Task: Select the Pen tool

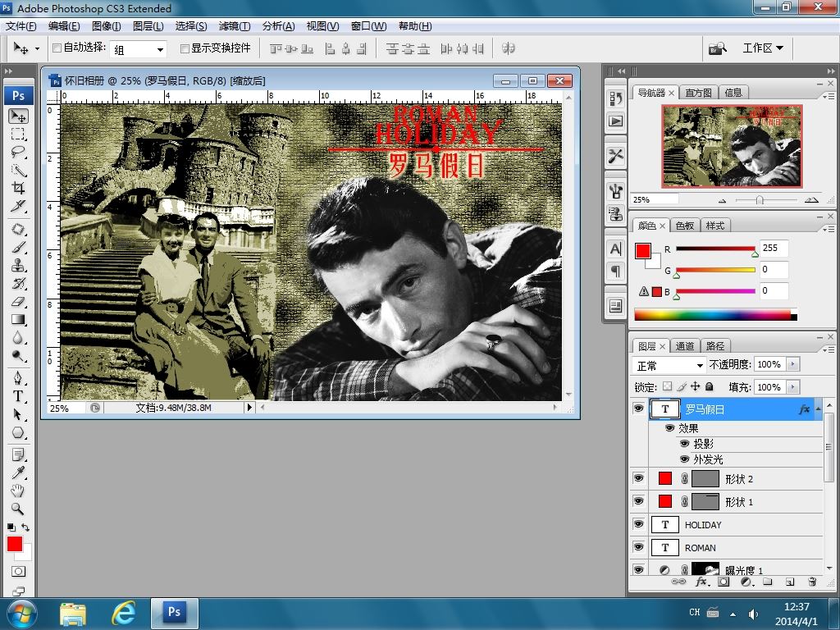Action: coord(18,378)
